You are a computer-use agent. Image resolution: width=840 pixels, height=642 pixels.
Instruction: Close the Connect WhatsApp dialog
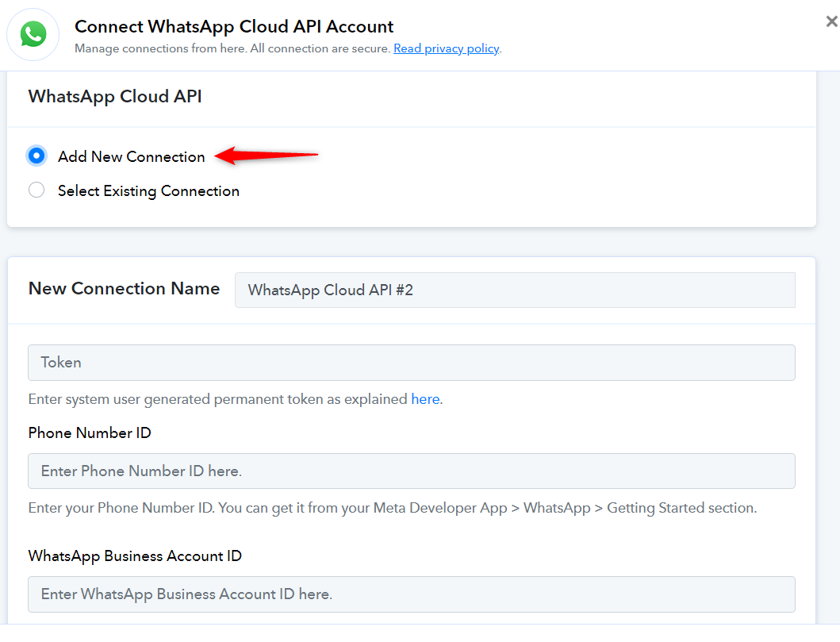point(831,21)
